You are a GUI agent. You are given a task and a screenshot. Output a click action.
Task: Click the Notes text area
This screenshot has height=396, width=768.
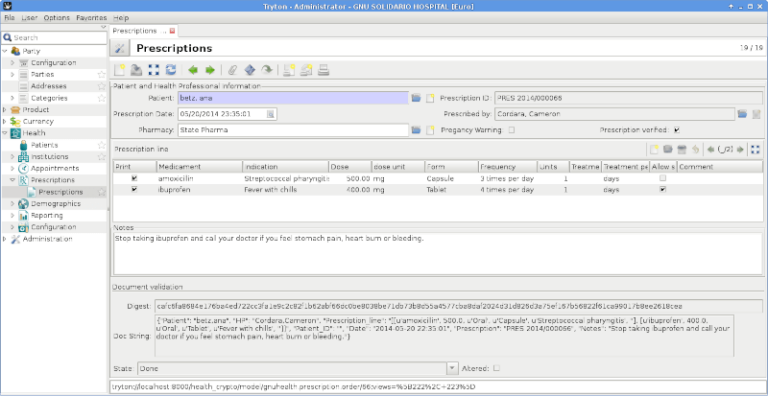[438, 253]
